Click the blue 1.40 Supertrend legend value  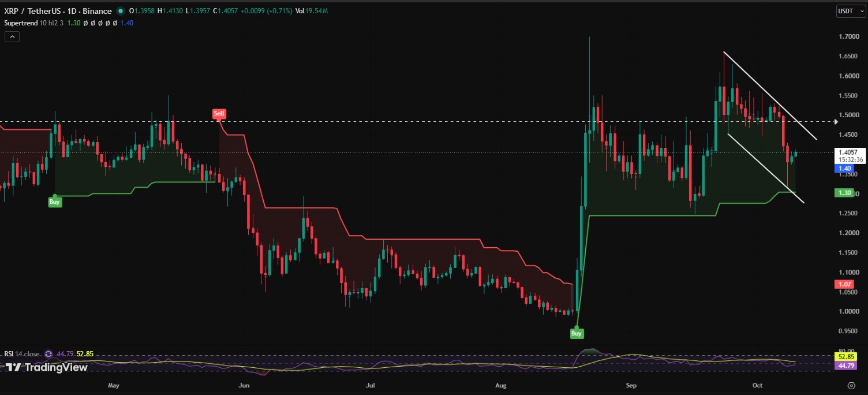pos(127,23)
